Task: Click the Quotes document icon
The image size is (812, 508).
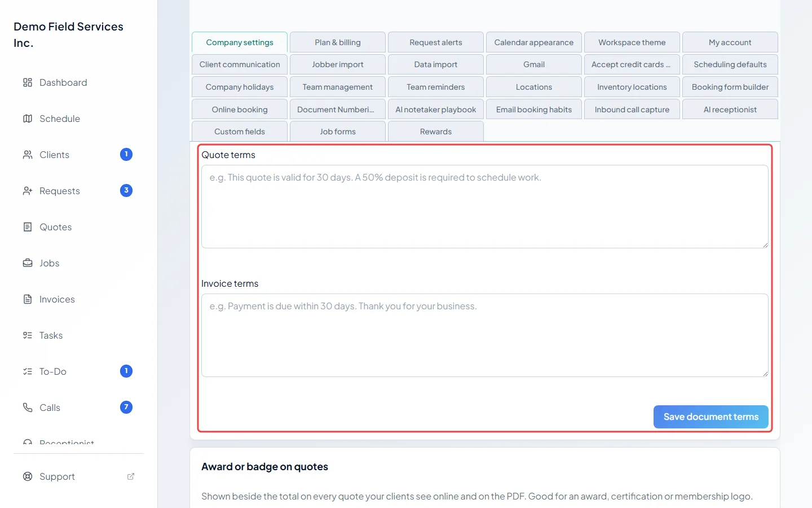Action: point(28,227)
